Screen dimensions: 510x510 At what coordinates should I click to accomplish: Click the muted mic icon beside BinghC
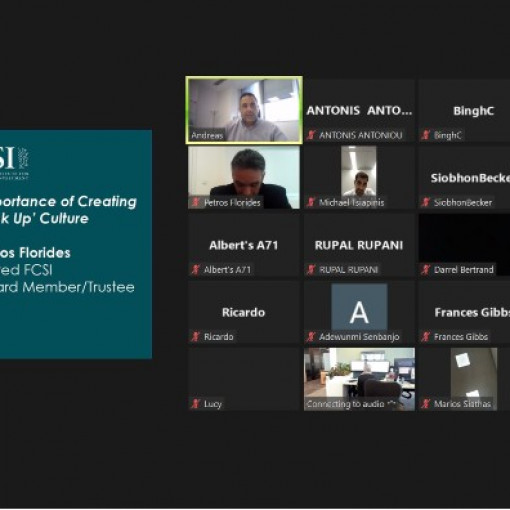[x=426, y=135]
